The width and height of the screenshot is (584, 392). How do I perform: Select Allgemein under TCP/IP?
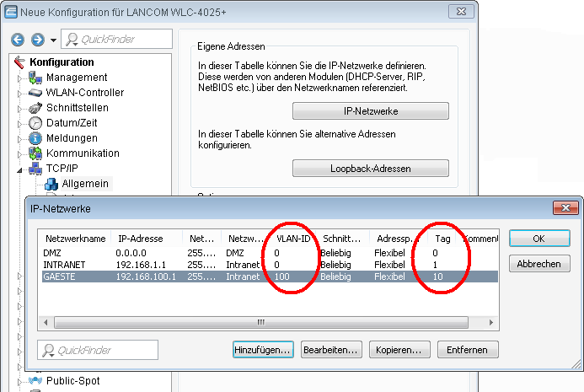coord(85,184)
